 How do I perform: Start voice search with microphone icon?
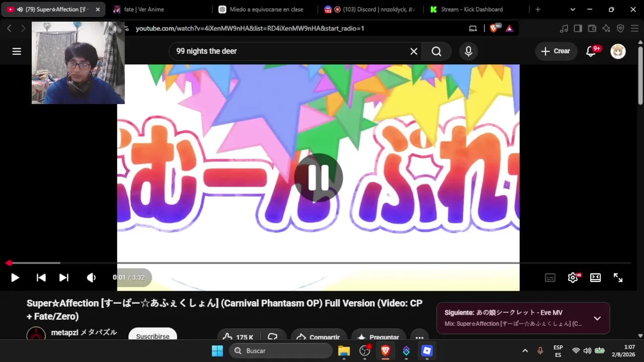(x=468, y=51)
